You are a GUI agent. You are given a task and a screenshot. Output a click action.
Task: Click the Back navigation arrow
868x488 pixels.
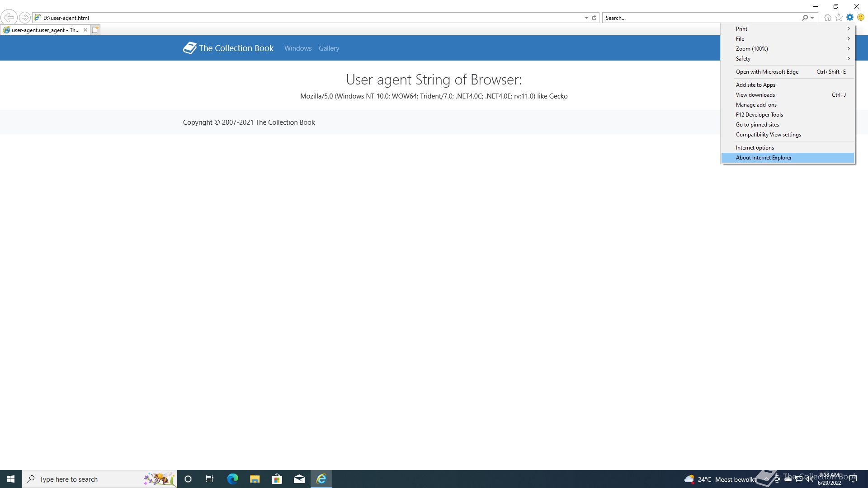[9, 18]
